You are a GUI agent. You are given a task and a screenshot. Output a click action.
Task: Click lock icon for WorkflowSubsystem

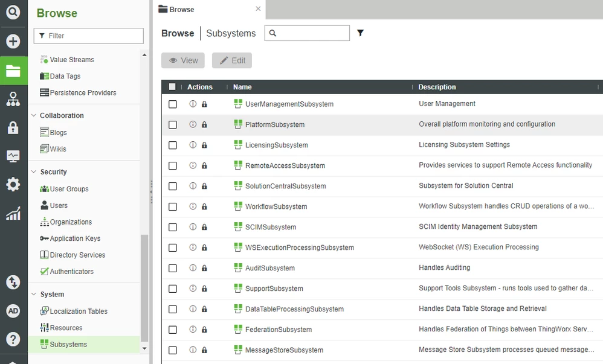(204, 206)
